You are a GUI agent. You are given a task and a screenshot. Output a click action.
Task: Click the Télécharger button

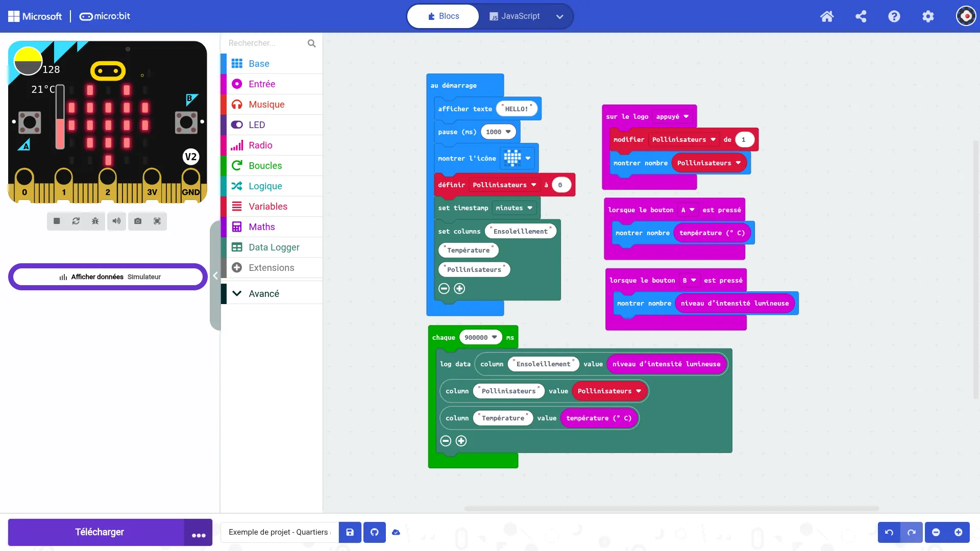coord(100,532)
